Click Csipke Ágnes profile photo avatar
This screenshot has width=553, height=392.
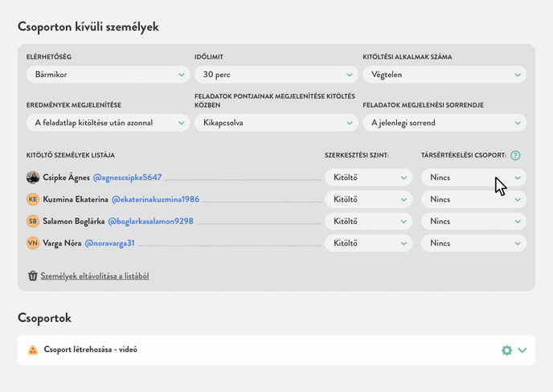click(33, 178)
